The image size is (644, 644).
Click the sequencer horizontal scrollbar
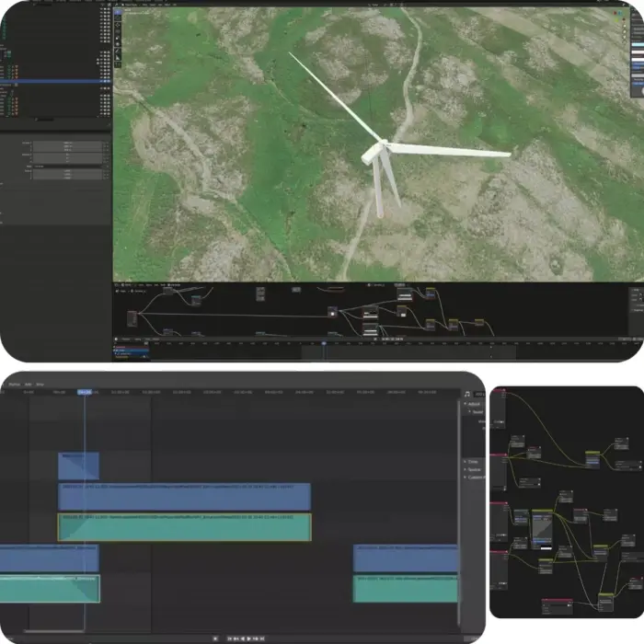click(x=54, y=631)
